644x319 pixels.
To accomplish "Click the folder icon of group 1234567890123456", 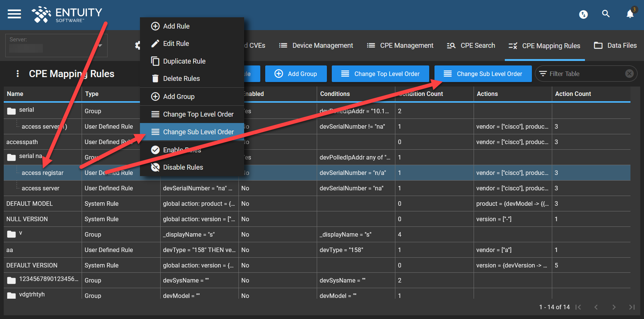I will point(12,280).
